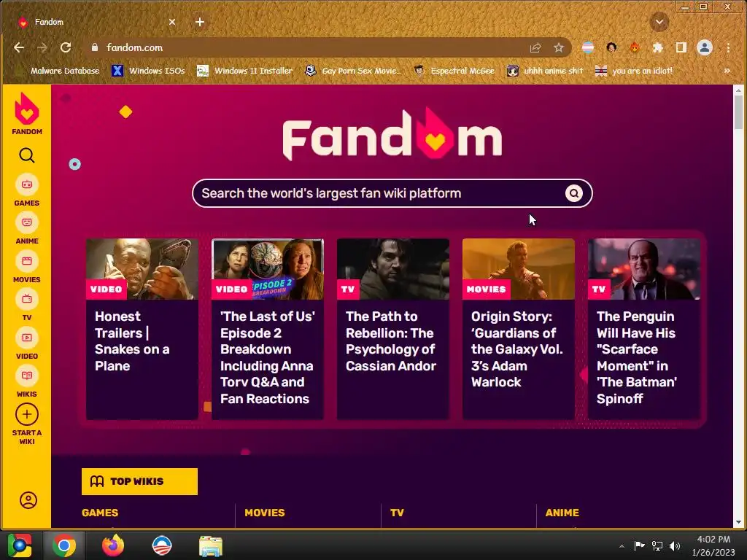Click the MOVIES tag on Guardians card
The width and height of the screenshot is (747, 560).
[486, 289]
